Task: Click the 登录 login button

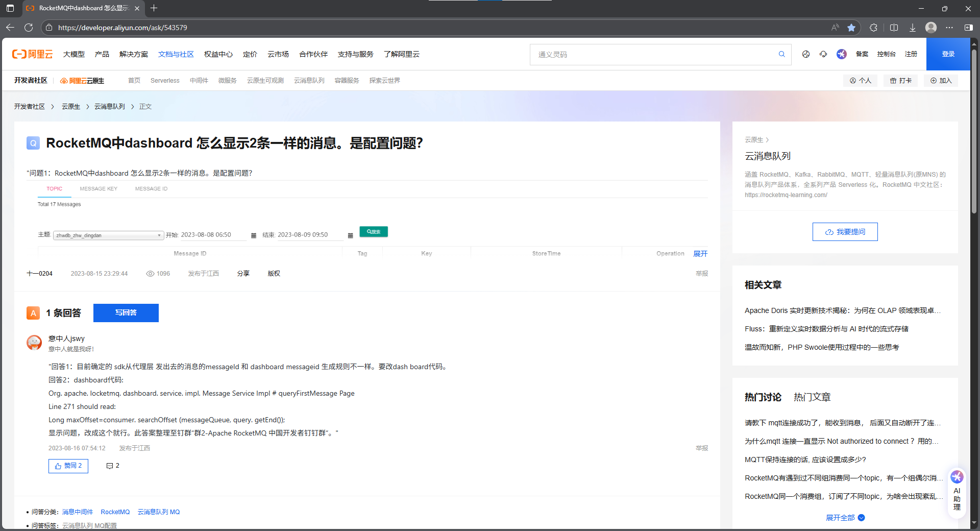Action: 948,54
